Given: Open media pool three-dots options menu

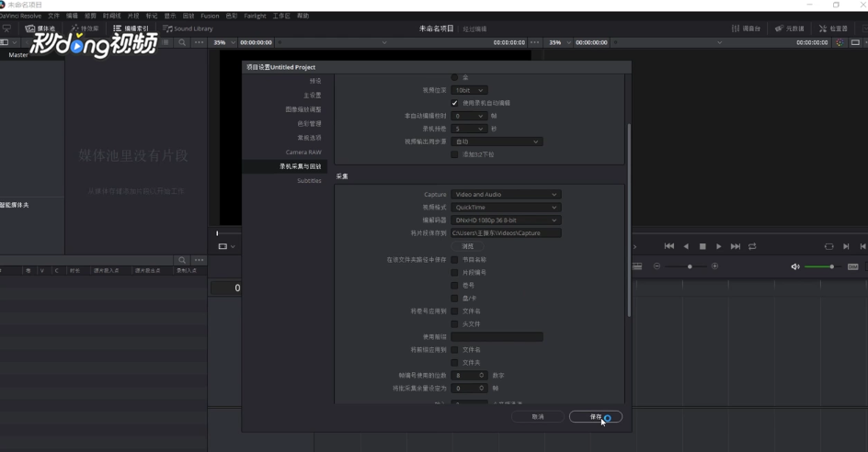Looking at the screenshot, I should point(199,42).
